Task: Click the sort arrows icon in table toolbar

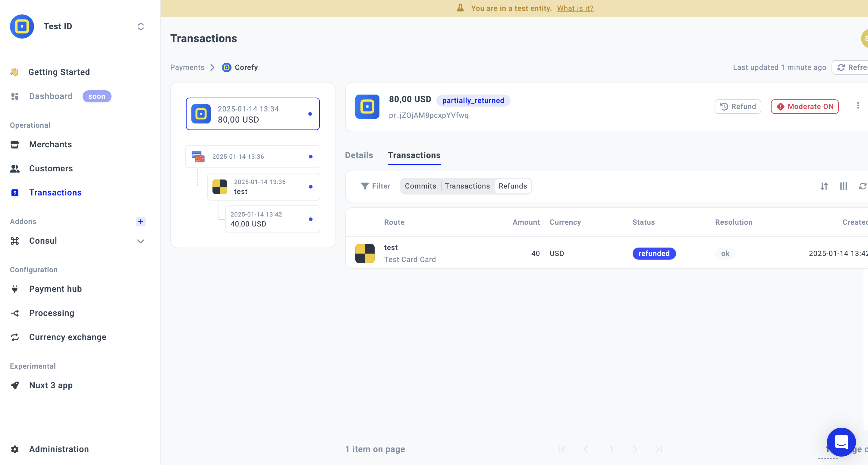Action: [x=824, y=186]
